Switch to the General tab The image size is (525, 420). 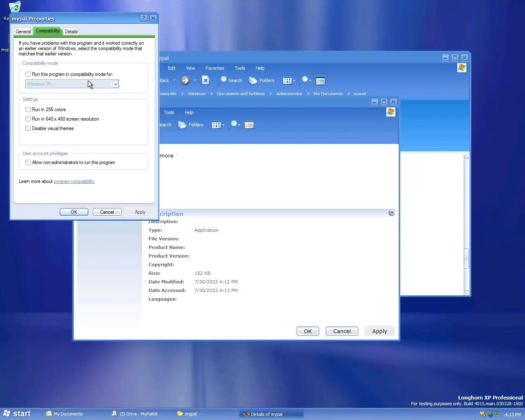coord(23,32)
